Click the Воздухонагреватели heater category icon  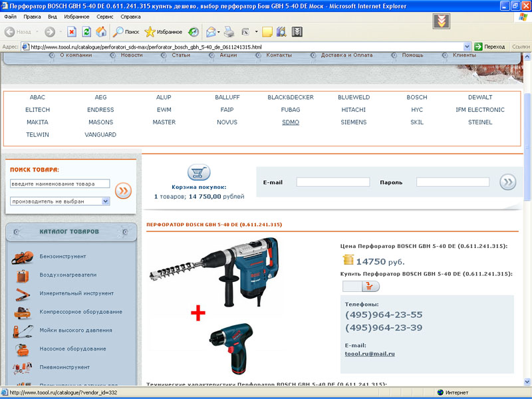click(23, 275)
